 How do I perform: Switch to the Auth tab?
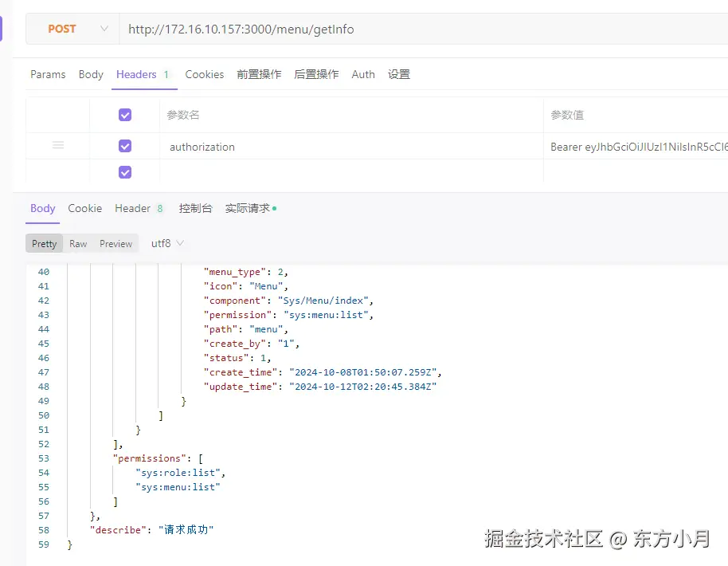pos(363,74)
